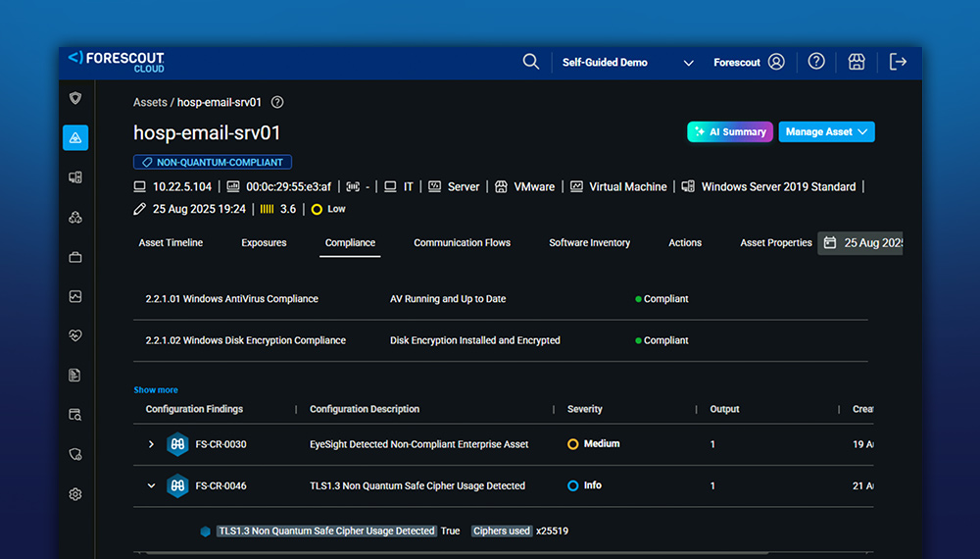Click the Low risk indicator
This screenshot has height=559, width=980.
pos(328,209)
